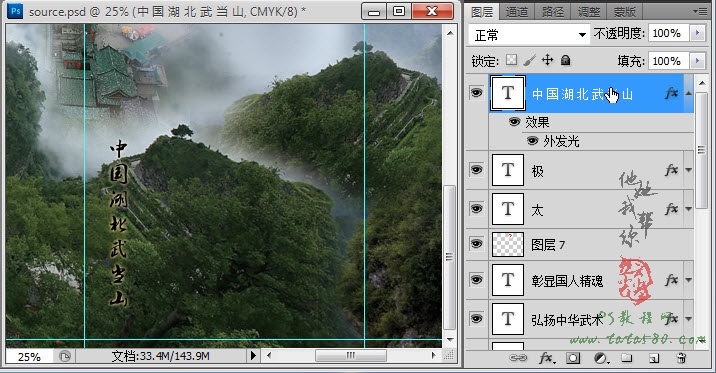Expand effects of 太 layer
This screenshot has height=373, width=716.
[689, 209]
